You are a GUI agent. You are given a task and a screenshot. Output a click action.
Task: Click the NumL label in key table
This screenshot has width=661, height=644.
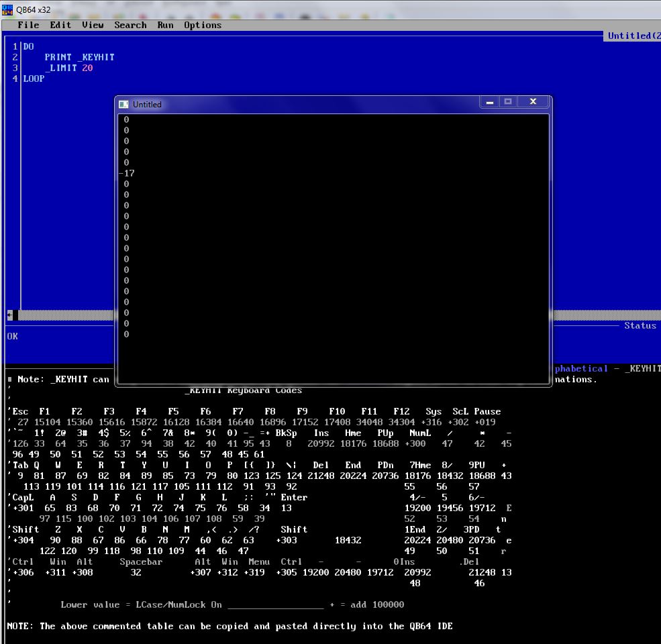[x=420, y=433]
